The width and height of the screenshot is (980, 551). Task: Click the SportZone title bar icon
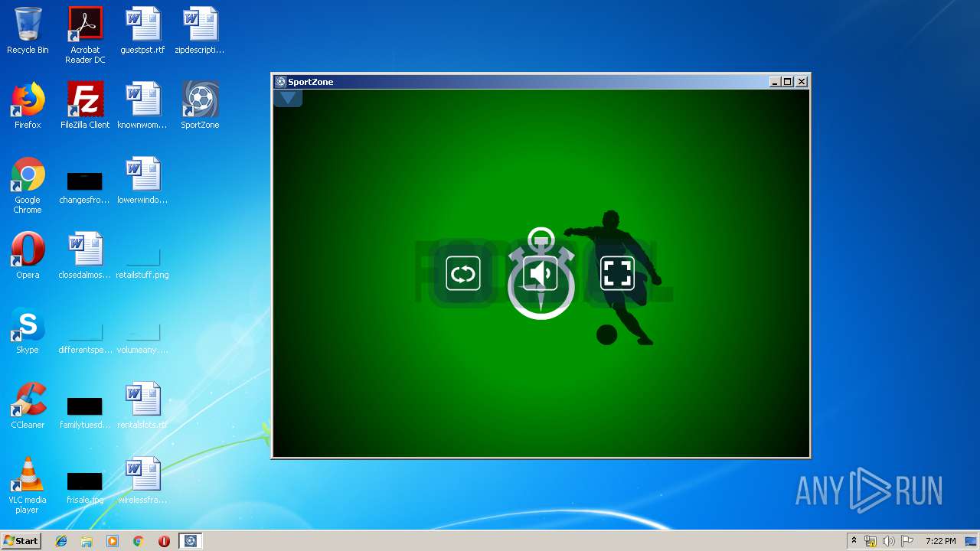tap(280, 82)
